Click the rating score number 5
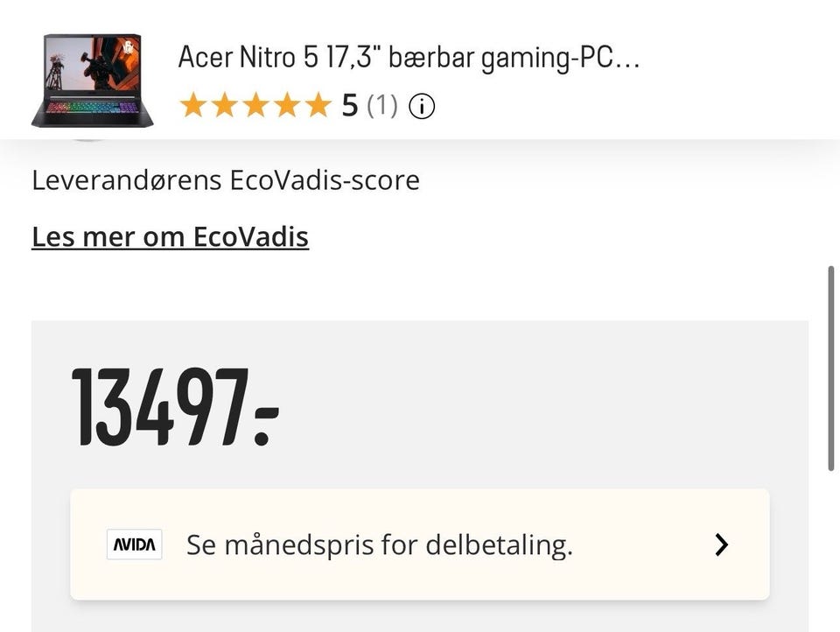The width and height of the screenshot is (840, 632). [350, 105]
